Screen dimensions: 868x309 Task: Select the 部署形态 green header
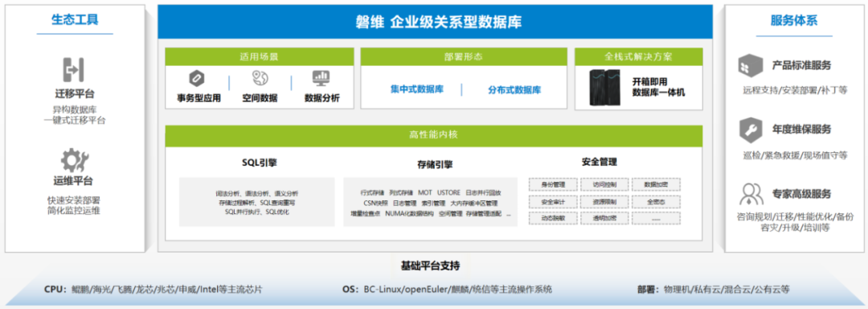click(464, 56)
